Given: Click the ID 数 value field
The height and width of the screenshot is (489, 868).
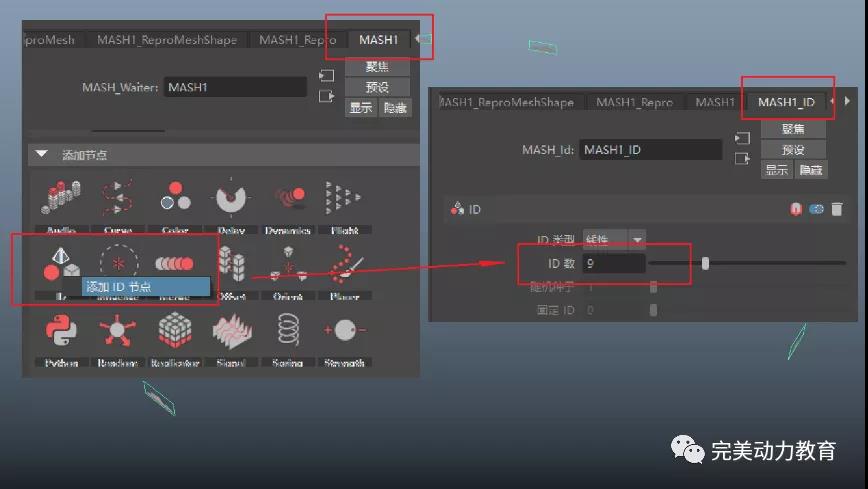Looking at the screenshot, I should coord(613,264).
